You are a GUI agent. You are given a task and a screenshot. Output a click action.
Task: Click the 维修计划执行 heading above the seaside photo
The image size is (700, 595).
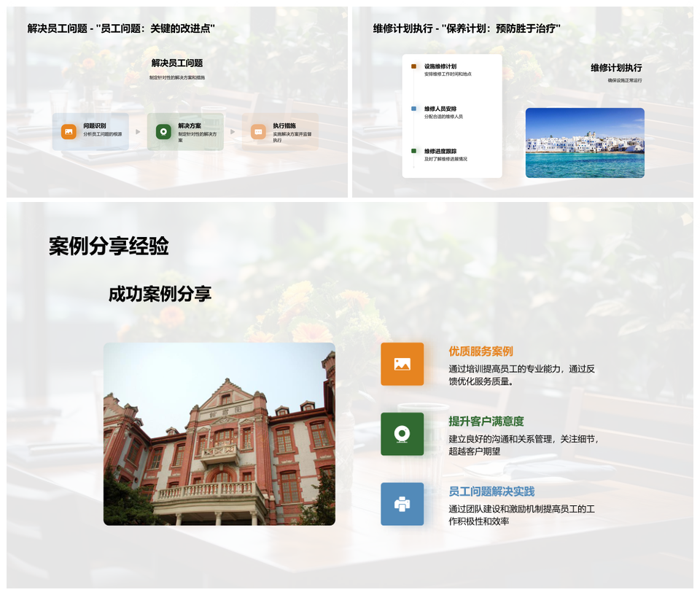616,68
